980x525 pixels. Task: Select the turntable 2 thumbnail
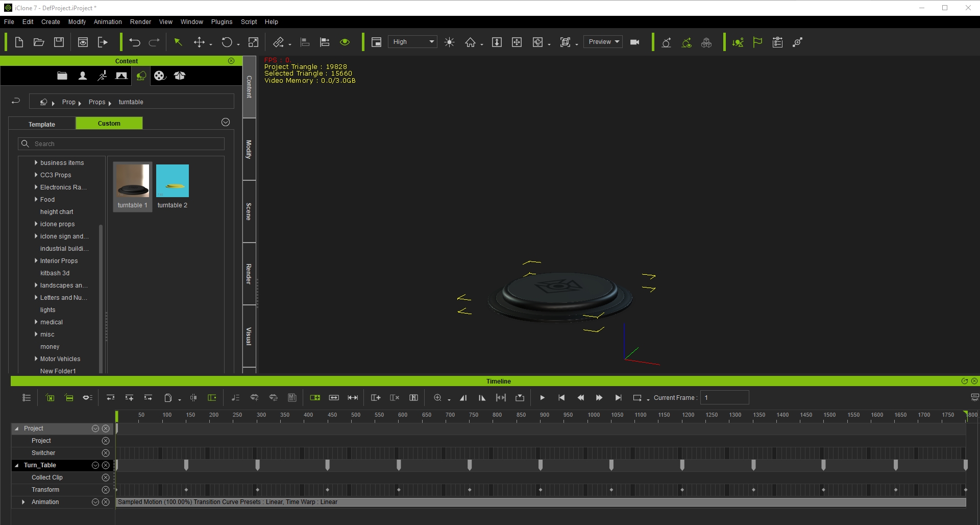pos(173,186)
